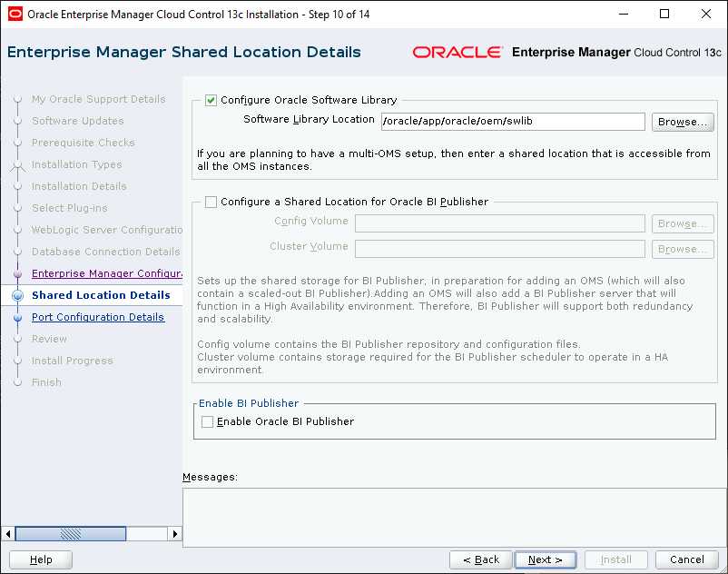Tick the Enable Oracle BI Publisher checkbox
This screenshot has width=728, height=574.
(x=208, y=421)
